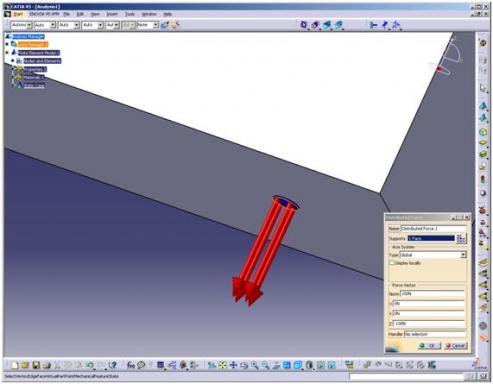The height and width of the screenshot is (384, 493).
Task: Toggle the Display locally checkbox
Action: (392, 263)
